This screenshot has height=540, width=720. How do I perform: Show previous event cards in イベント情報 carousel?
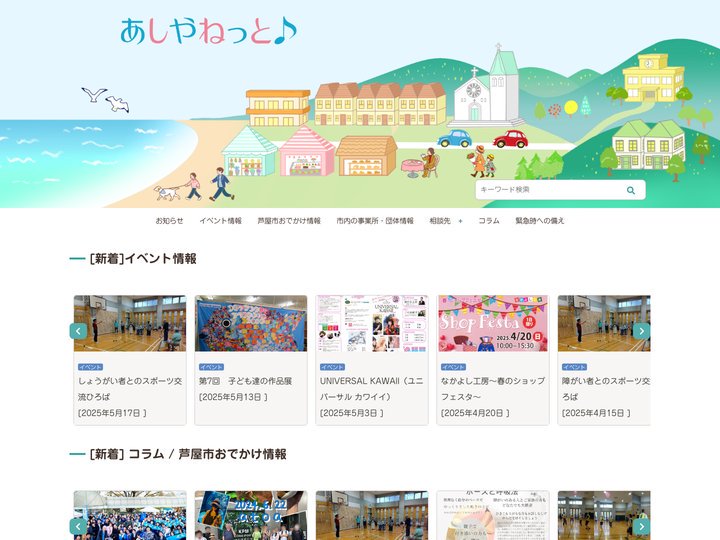point(78,331)
